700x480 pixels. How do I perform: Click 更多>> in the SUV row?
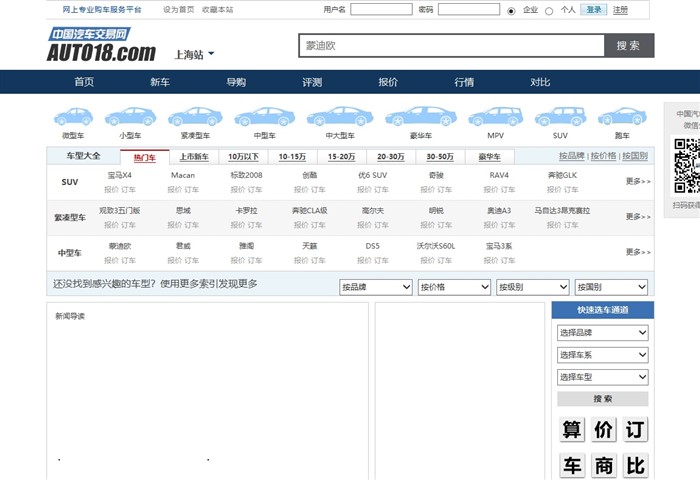click(638, 181)
